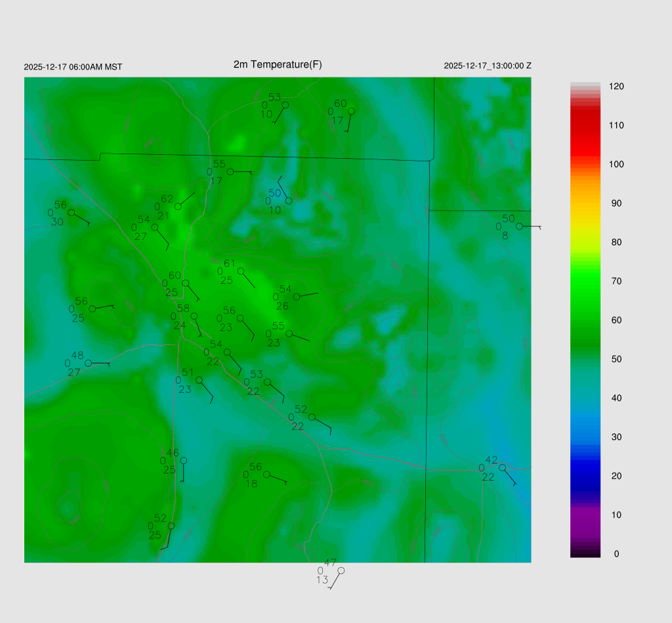Select the station with 56 over 30
This screenshot has width=672, height=623.
click(71, 212)
